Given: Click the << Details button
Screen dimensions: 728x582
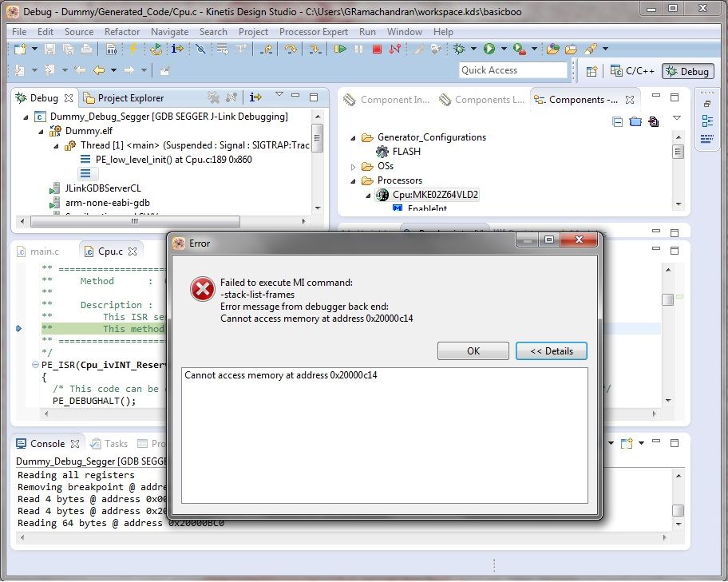Looking at the screenshot, I should click(x=552, y=350).
